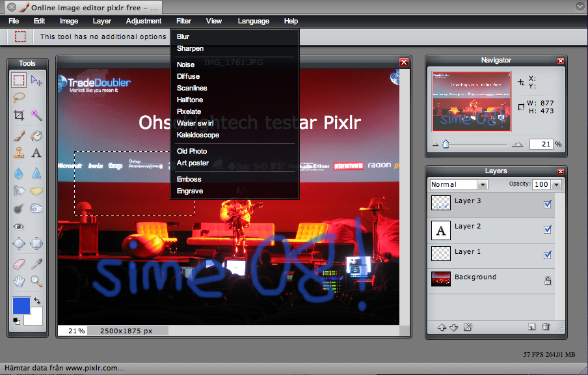The image size is (588, 375).
Task: Select the Pinch tool
Action: point(36,243)
